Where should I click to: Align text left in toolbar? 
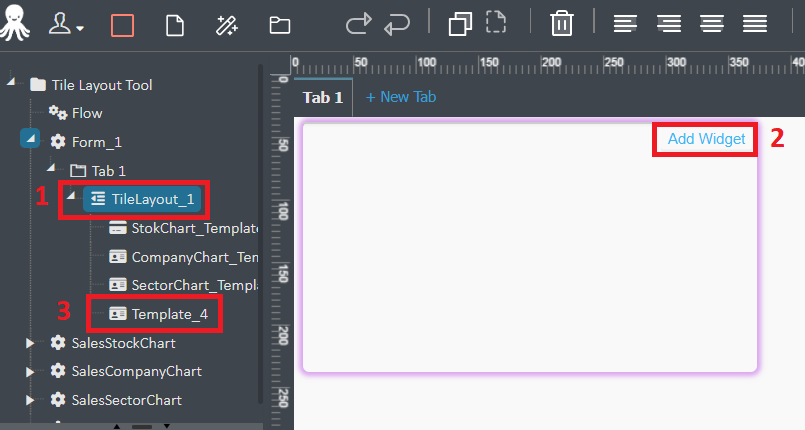pos(625,24)
